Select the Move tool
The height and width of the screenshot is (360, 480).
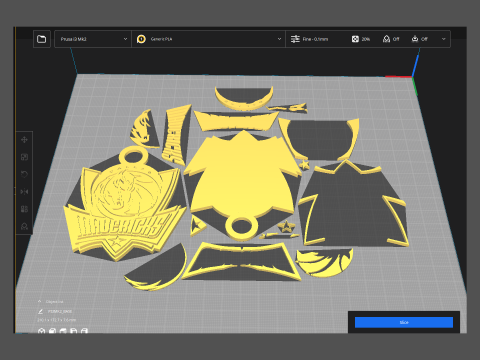click(24, 140)
